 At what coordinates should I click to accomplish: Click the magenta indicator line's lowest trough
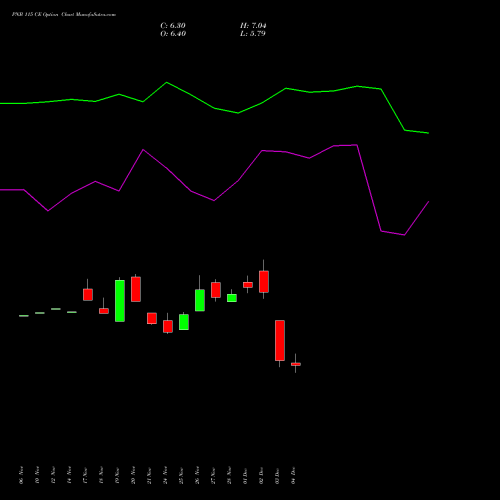click(x=404, y=235)
